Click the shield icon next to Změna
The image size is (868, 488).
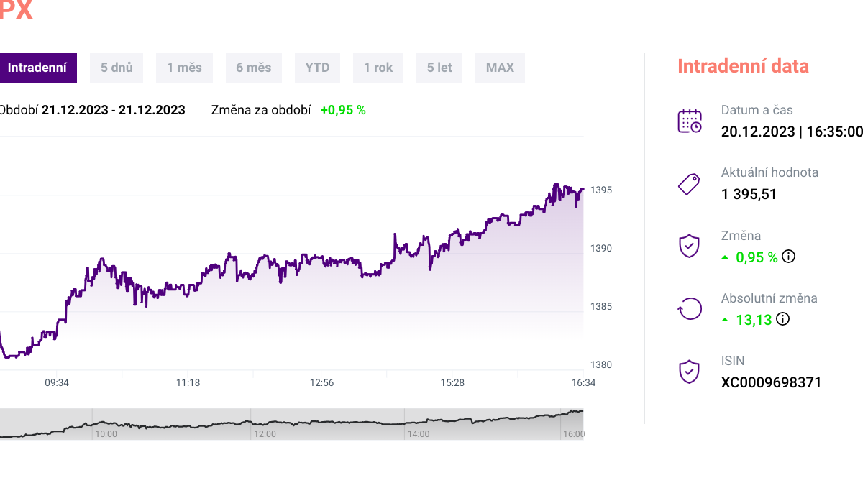[x=689, y=246]
